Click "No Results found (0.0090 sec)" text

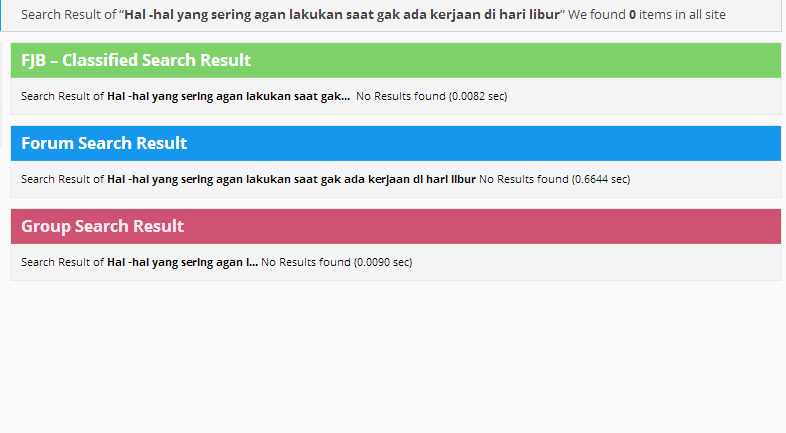(336, 262)
